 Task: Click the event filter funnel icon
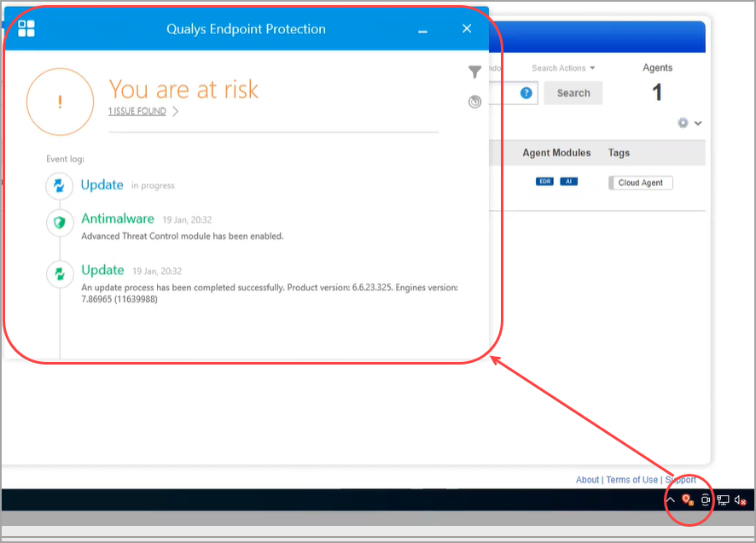[x=475, y=72]
